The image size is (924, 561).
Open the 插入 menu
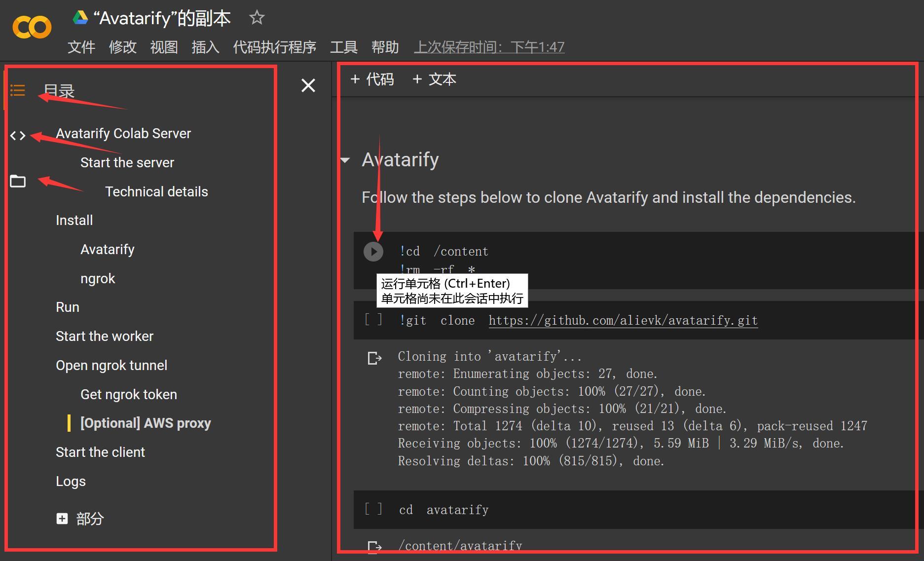point(205,47)
